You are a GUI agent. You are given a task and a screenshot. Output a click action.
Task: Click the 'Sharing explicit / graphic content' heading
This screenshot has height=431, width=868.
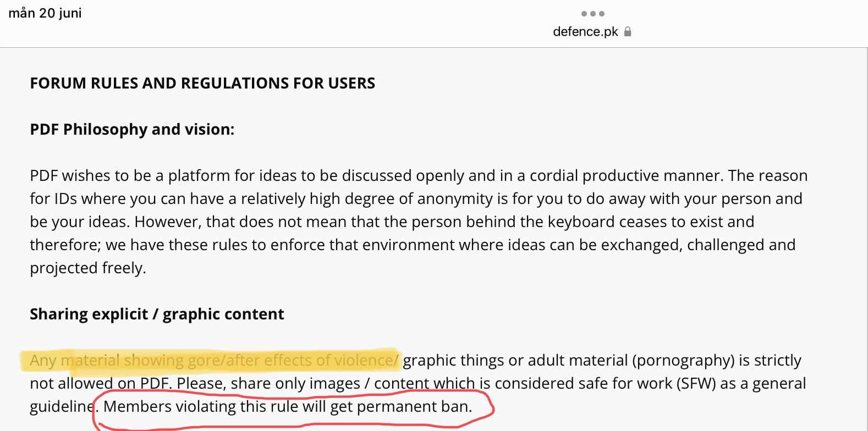157,314
